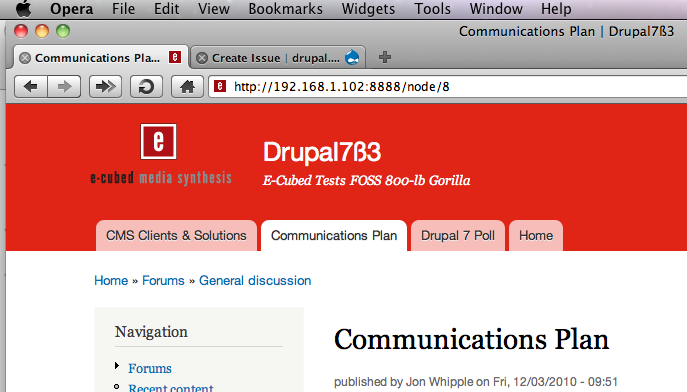Go back with the left arrow button
This screenshot has width=687, height=392.
31,86
